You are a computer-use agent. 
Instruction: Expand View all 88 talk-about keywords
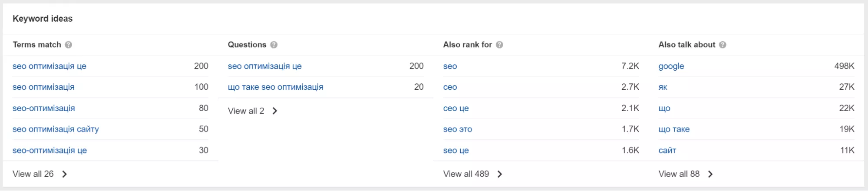click(x=686, y=174)
